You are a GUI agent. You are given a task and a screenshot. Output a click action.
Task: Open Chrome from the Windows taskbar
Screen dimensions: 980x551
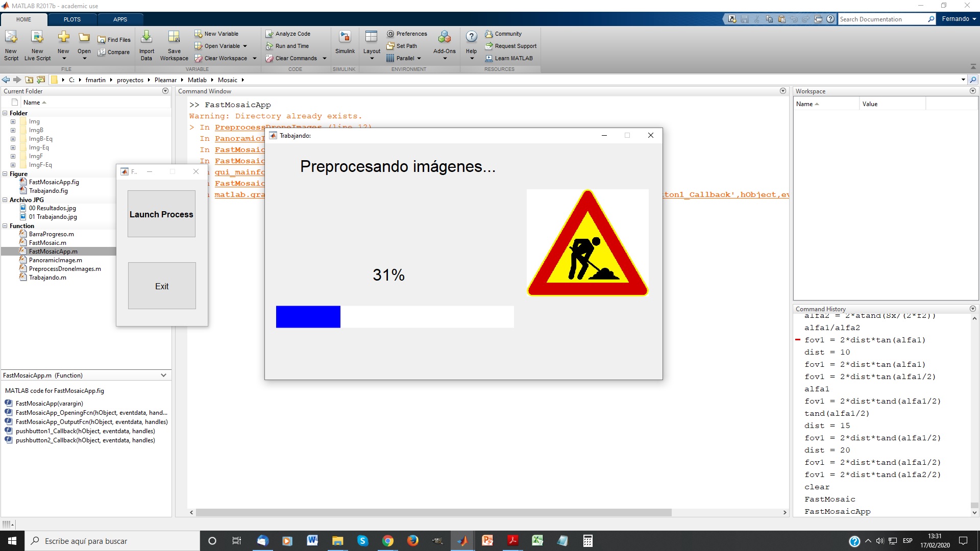[x=388, y=541]
